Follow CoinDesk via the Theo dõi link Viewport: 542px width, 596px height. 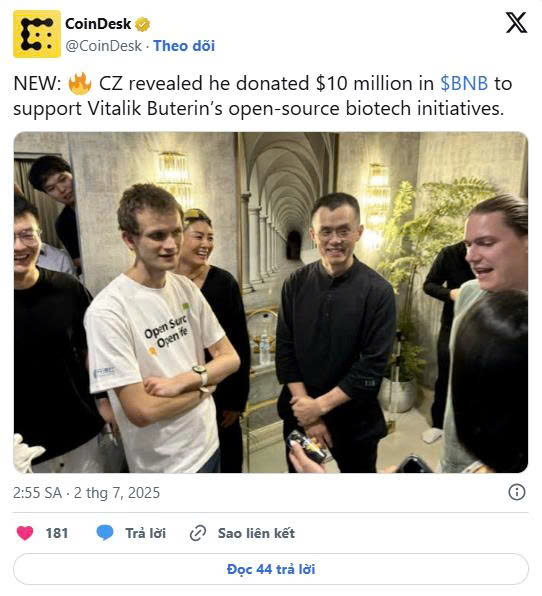tap(184, 46)
